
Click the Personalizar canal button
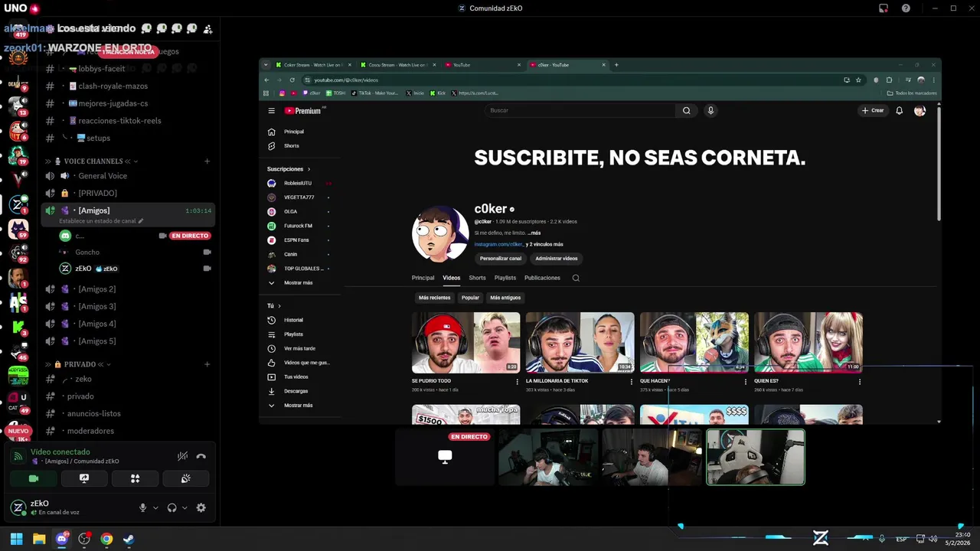coord(500,259)
